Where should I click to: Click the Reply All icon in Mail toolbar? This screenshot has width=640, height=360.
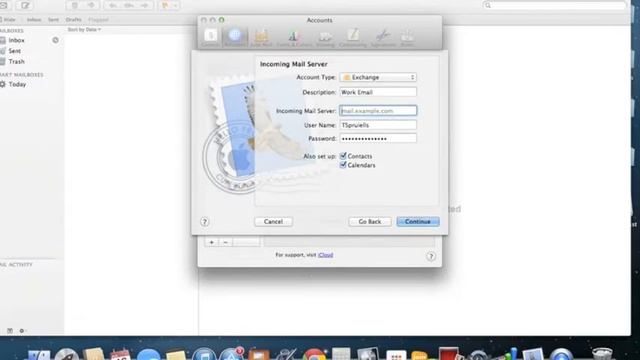click(x=129, y=5)
